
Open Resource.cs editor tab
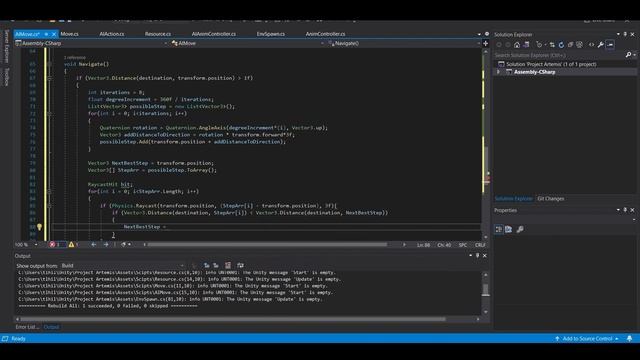pyautogui.click(x=158, y=34)
